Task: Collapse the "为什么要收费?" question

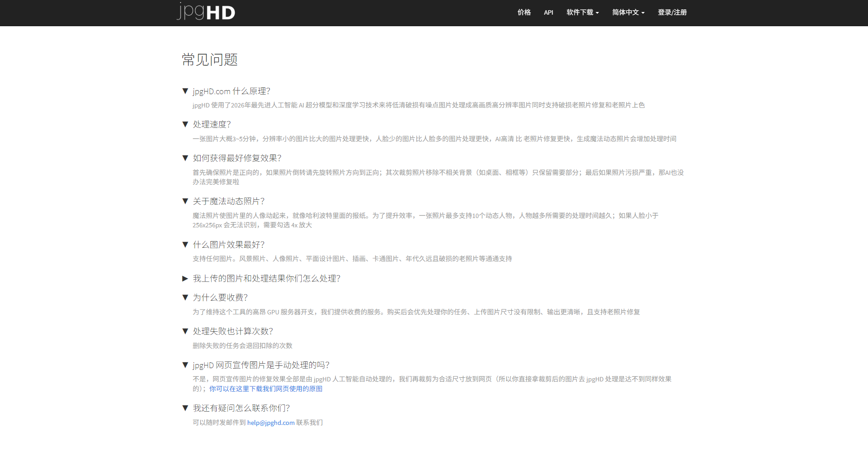Action: (x=185, y=297)
